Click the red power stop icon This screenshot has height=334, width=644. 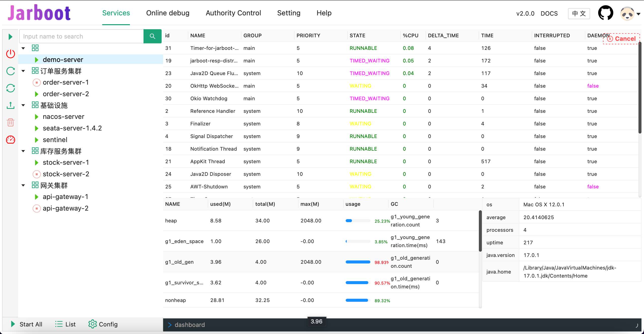click(10, 54)
